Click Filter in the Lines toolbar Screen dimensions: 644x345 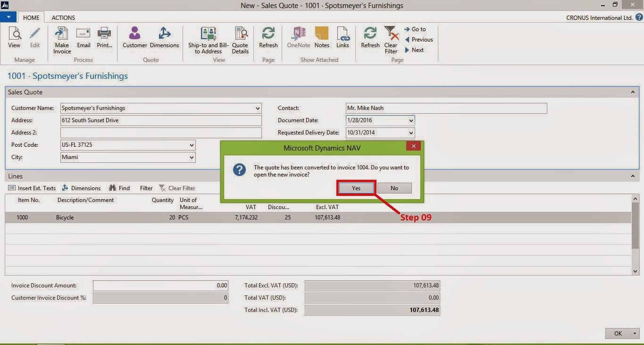(x=146, y=188)
